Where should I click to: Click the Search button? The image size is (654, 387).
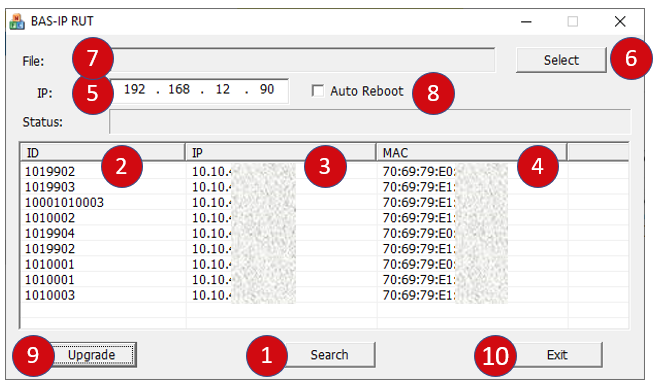329,355
